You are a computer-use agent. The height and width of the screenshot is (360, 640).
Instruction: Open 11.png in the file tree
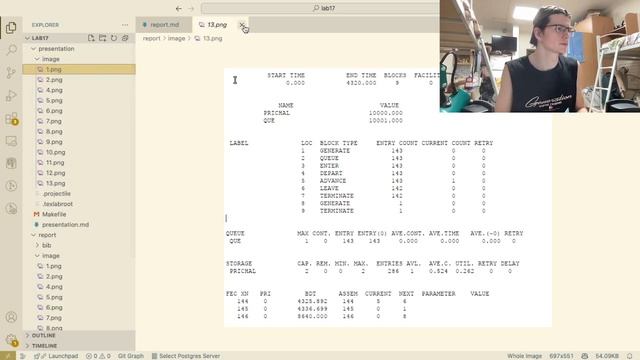(79, 162)
